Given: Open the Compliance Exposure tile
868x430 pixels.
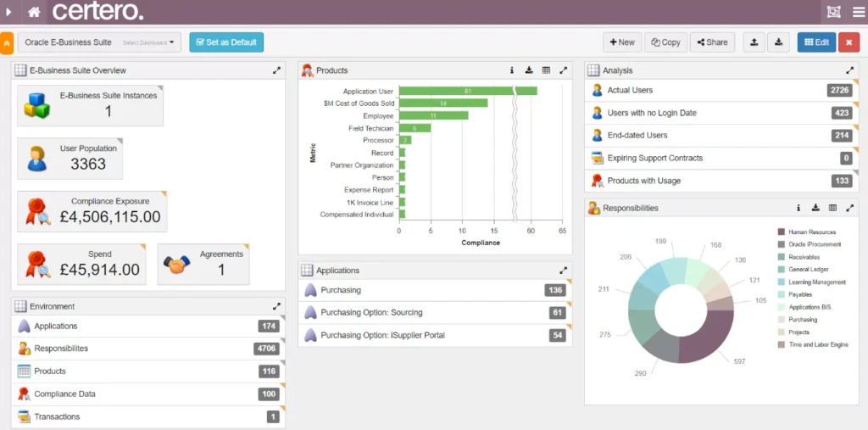Looking at the screenshot, I should 92,212.
